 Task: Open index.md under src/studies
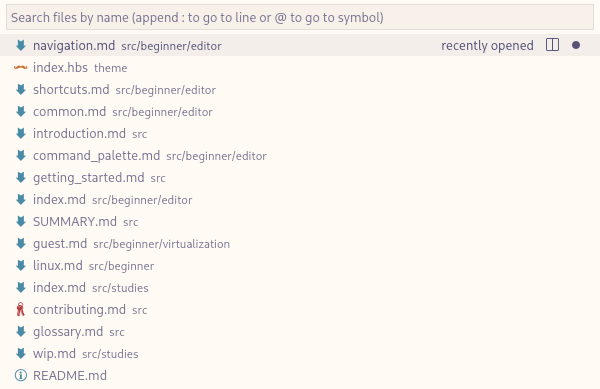pyautogui.click(x=300, y=288)
